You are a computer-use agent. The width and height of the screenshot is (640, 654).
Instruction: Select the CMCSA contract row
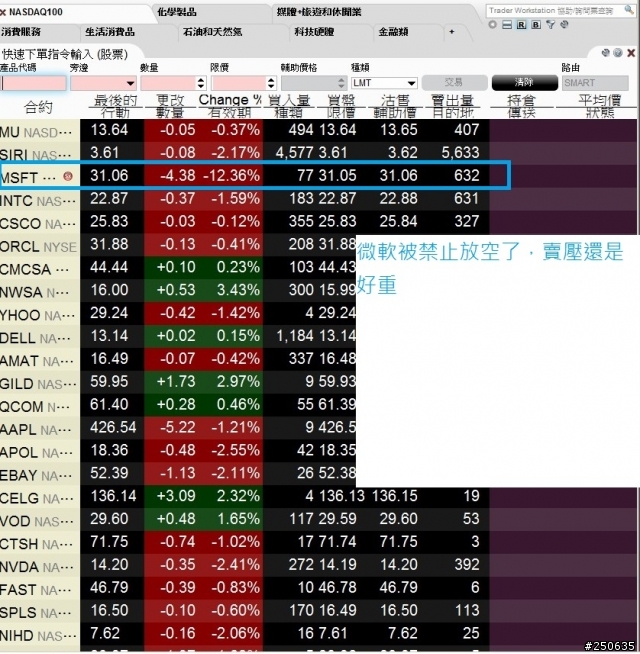40,269
